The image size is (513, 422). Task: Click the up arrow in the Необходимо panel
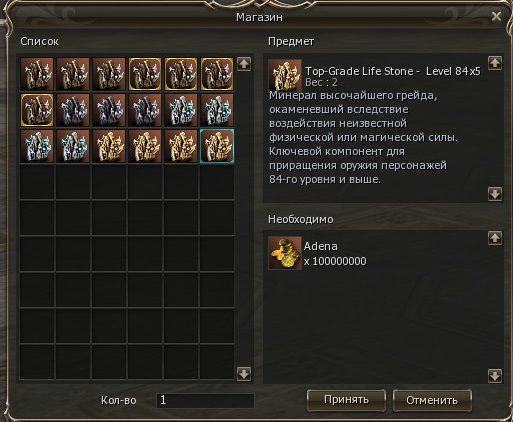(495, 238)
